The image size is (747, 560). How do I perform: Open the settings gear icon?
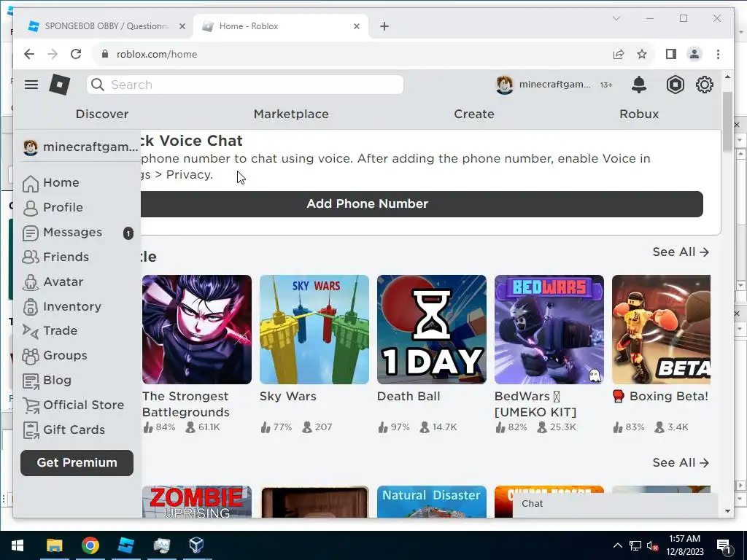[x=704, y=85]
